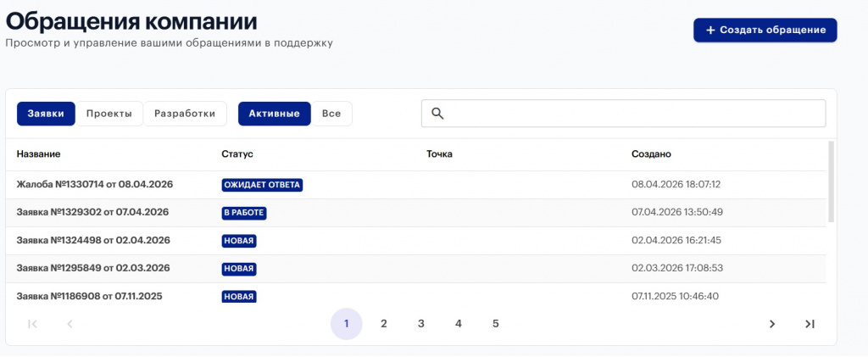Open page 5 of results
Screen dimensions: 868x357
[495, 324]
